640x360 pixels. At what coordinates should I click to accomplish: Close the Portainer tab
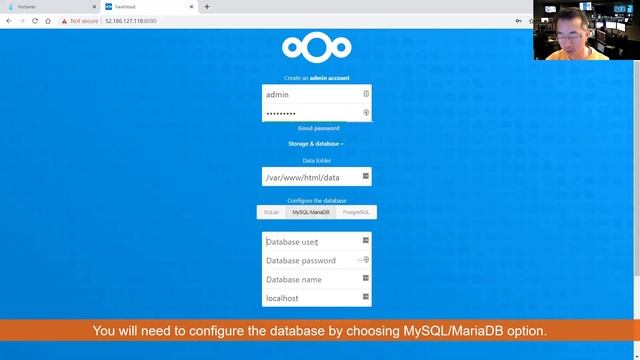pos(94,7)
